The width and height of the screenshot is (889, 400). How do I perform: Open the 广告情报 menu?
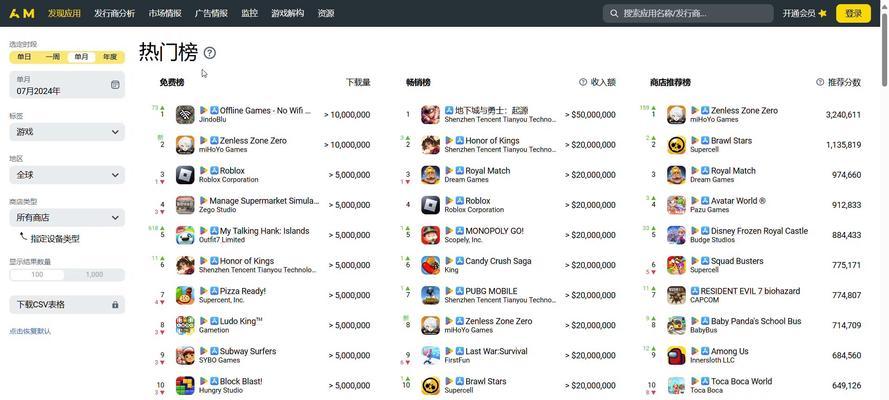(x=211, y=13)
